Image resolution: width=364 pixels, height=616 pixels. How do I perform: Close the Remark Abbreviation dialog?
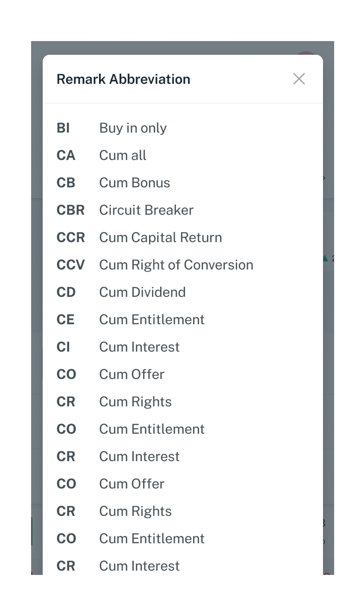click(299, 79)
